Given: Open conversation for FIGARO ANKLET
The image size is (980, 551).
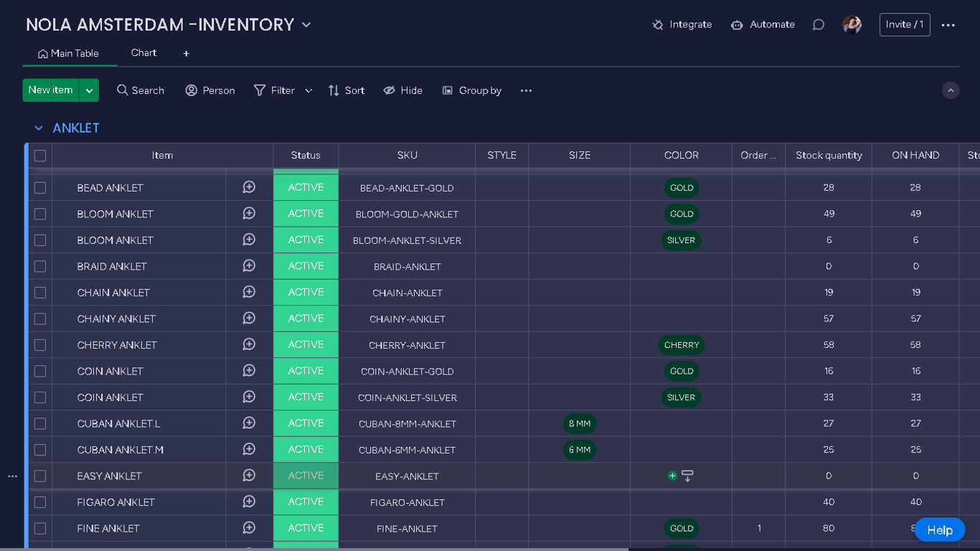Looking at the screenshot, I should point(249,501).
